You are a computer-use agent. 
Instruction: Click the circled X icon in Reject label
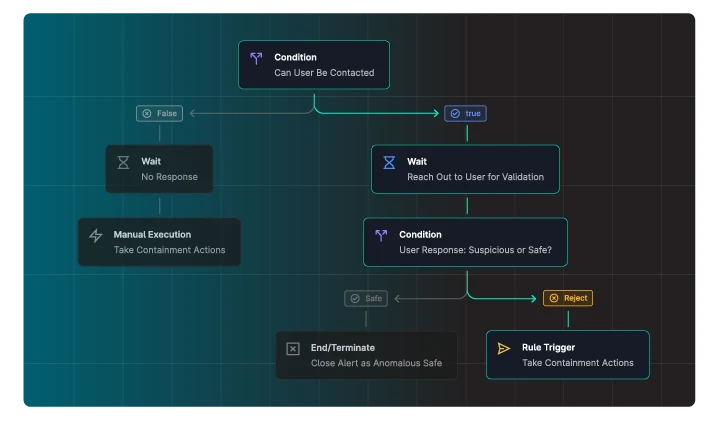click(554, 298)
